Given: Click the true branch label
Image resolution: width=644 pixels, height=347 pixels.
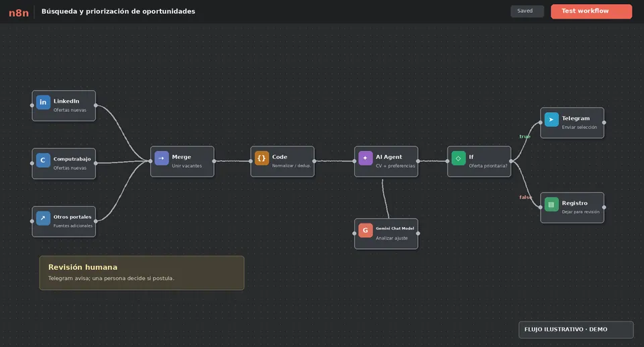Looking at the screenshot, I should [525, 136].
